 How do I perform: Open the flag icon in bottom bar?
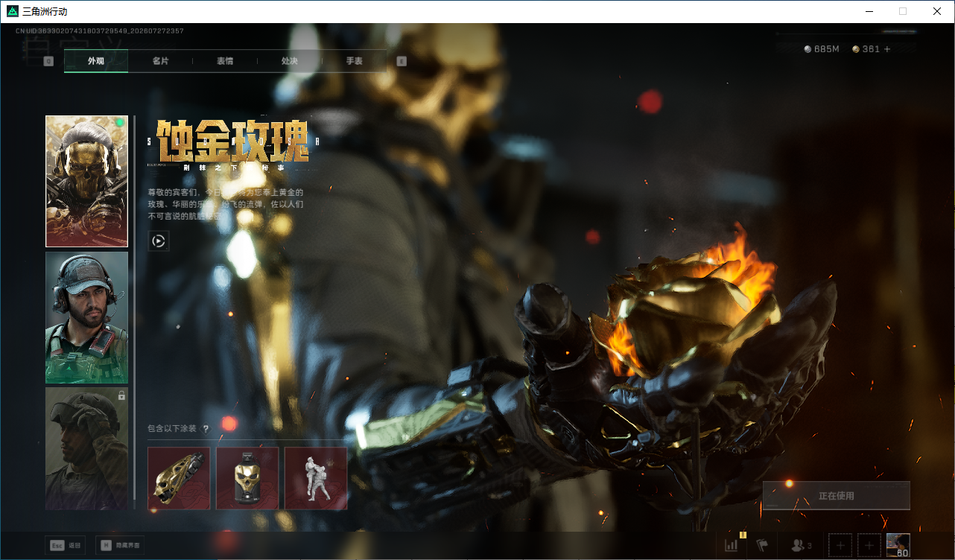tap(762, 545)
